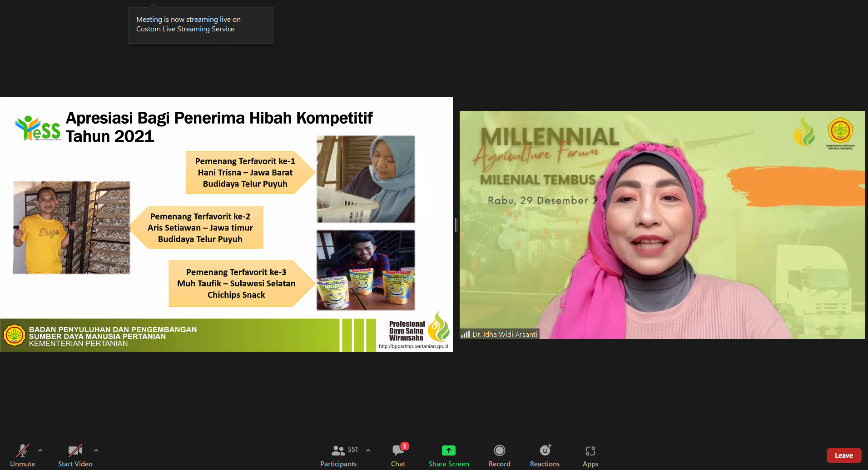Viewport: 868px width, 470px height.
Task: Click the slide title 'Apresiasi Bagi Penerima Hibah Kompetitif'
Action: pos(219,118)
